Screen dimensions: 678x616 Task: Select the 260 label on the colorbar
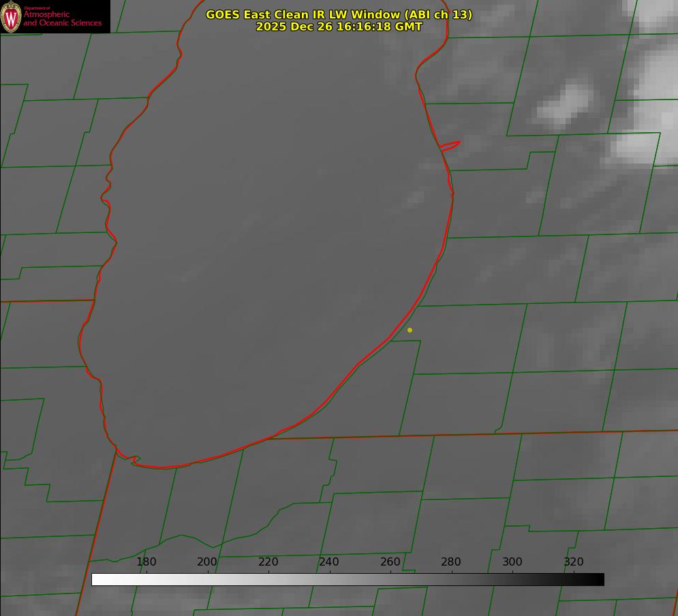pos(390,561)
